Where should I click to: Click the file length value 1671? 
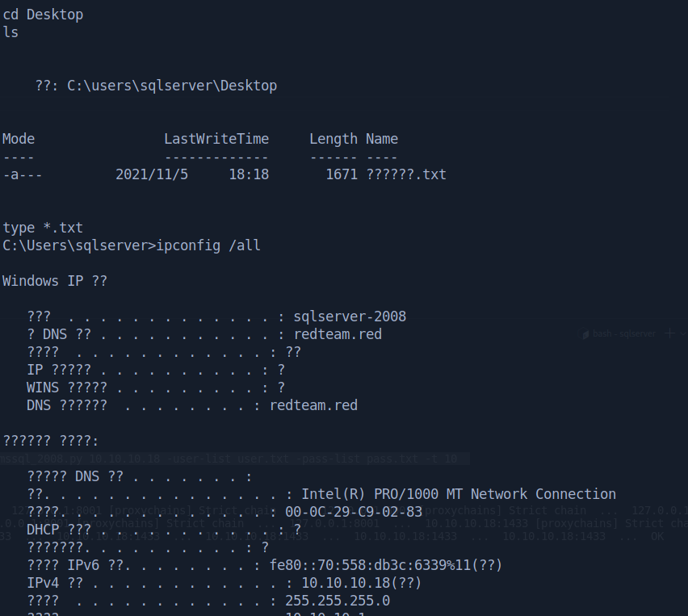[341, 174]
